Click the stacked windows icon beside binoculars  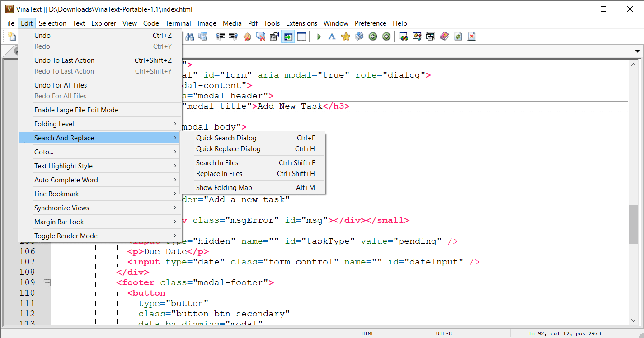point(203,37)
